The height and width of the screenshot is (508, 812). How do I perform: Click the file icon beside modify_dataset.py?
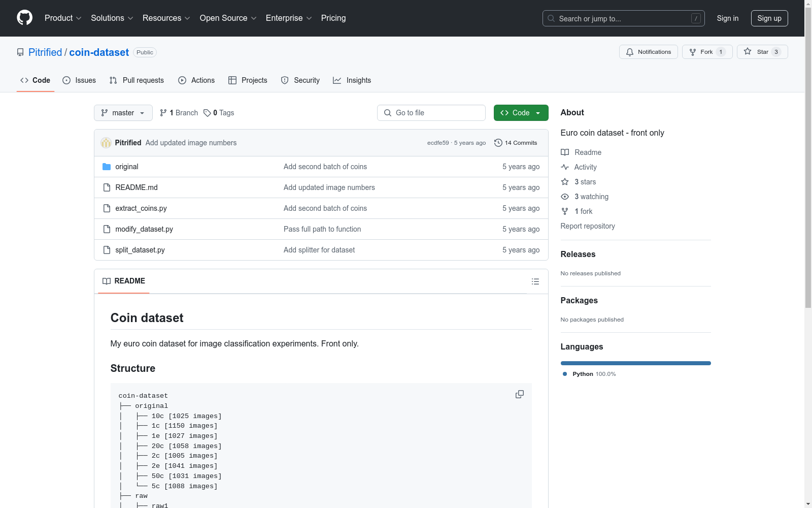click(107, 229)
